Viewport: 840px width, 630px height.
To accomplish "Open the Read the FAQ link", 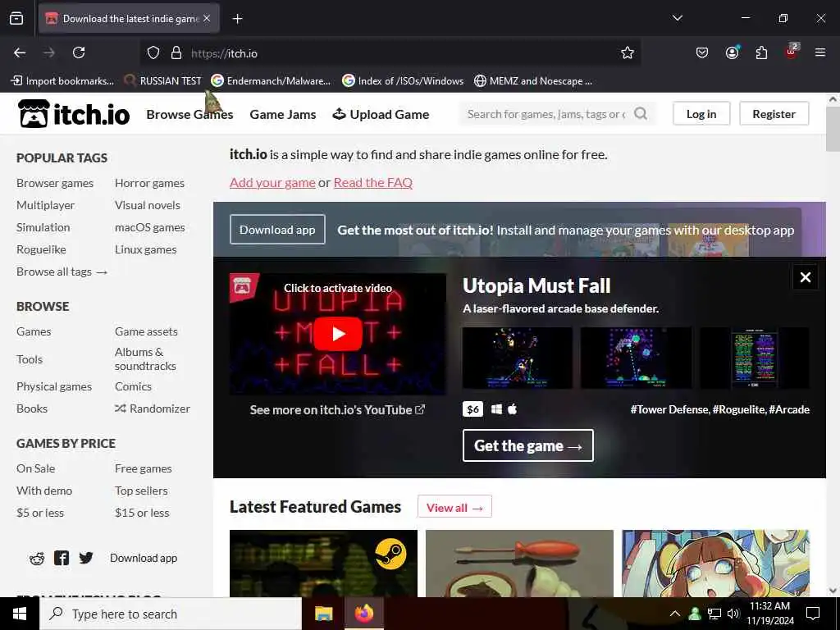I will click(373, 182).
